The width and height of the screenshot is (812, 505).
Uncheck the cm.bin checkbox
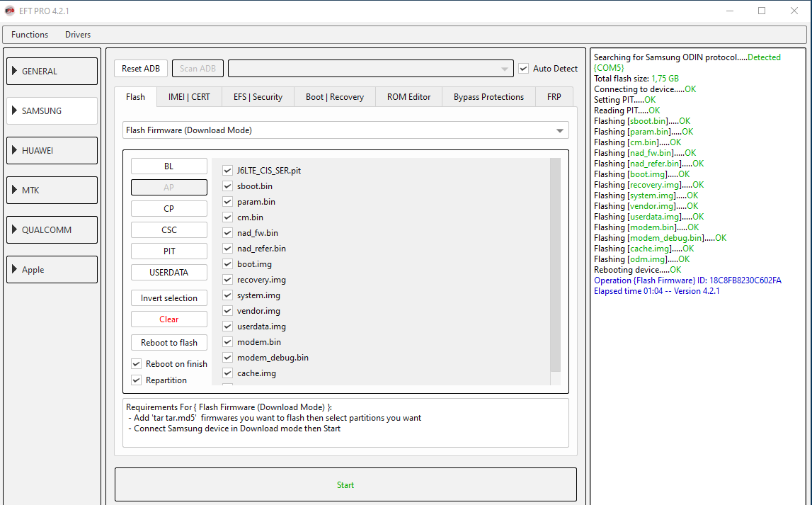point(227,217)
